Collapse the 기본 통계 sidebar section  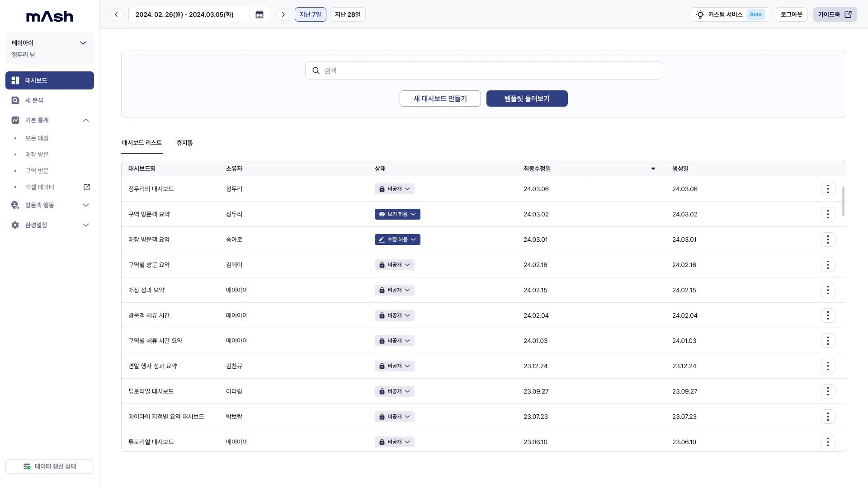coord(86,120)
